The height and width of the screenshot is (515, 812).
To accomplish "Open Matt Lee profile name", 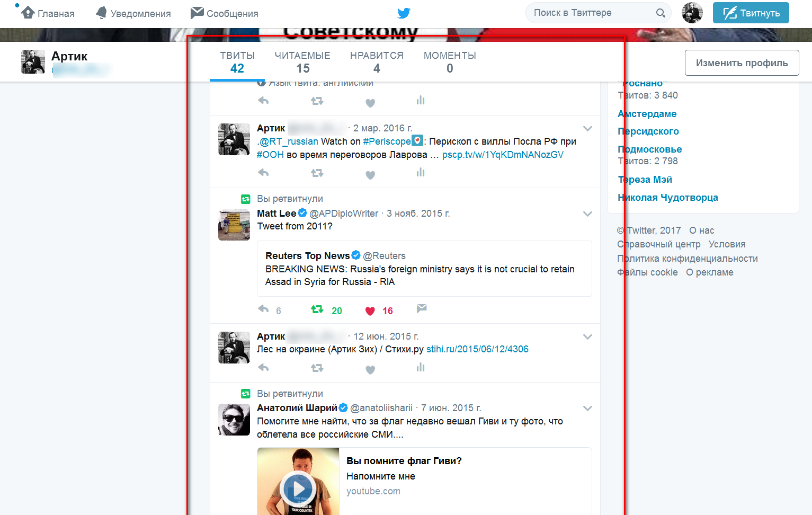I will 276,213.
